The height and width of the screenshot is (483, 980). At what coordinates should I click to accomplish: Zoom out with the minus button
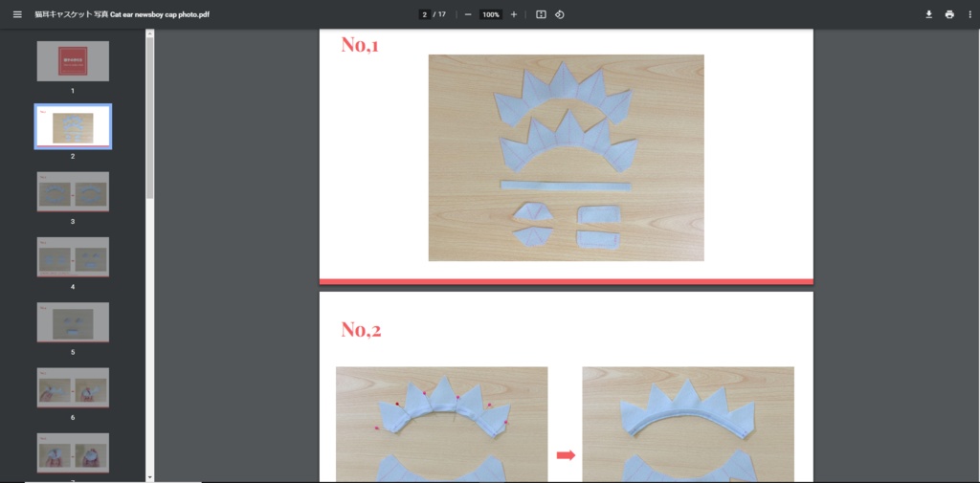468,14
